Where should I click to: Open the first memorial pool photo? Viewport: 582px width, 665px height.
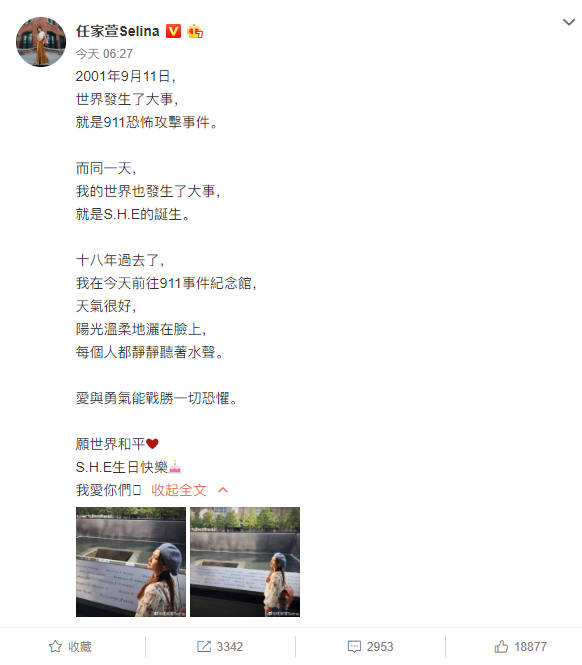tap(131, 562)
